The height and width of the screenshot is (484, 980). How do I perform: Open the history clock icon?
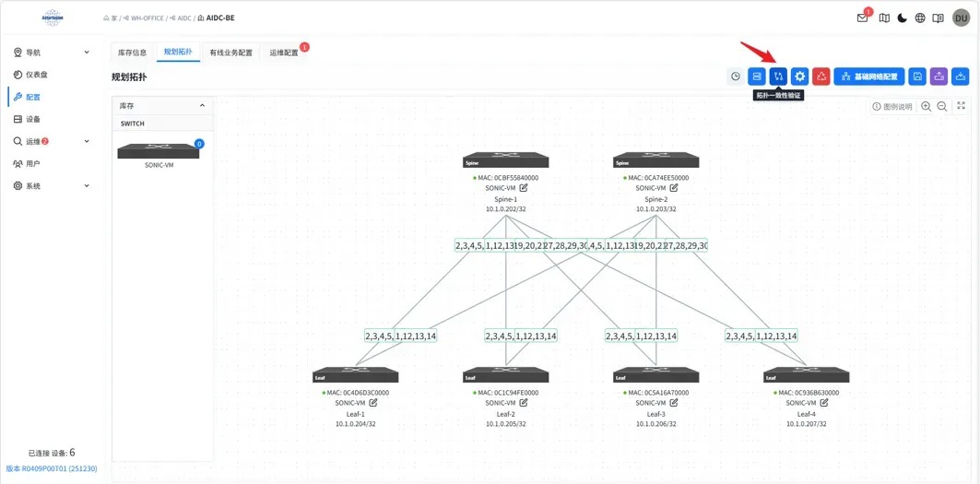736,77
